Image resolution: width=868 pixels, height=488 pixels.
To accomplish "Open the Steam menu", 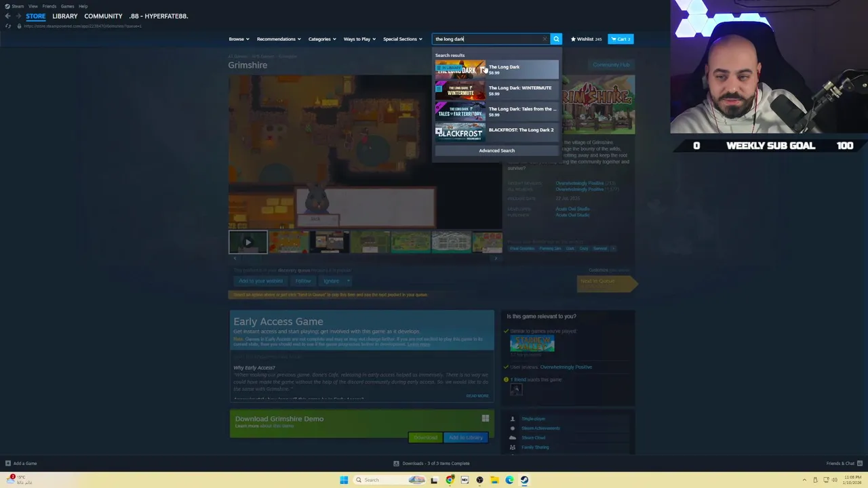I will (18, 6).
